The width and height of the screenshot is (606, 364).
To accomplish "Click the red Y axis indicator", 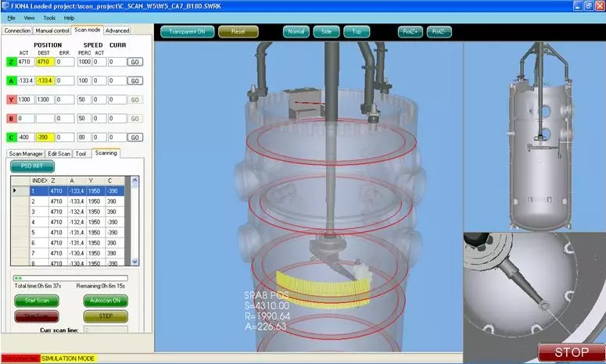I will point(10,99).
